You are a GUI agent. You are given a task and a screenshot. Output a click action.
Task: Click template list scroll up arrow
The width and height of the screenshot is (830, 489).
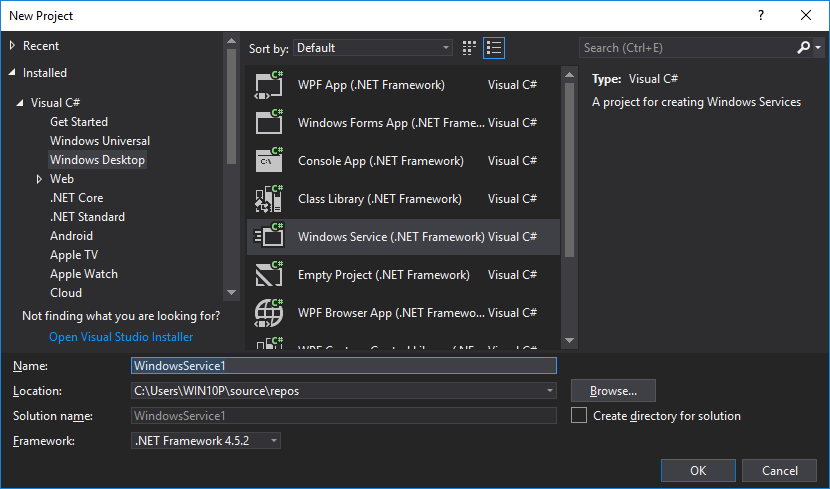[x=570, y=75]
